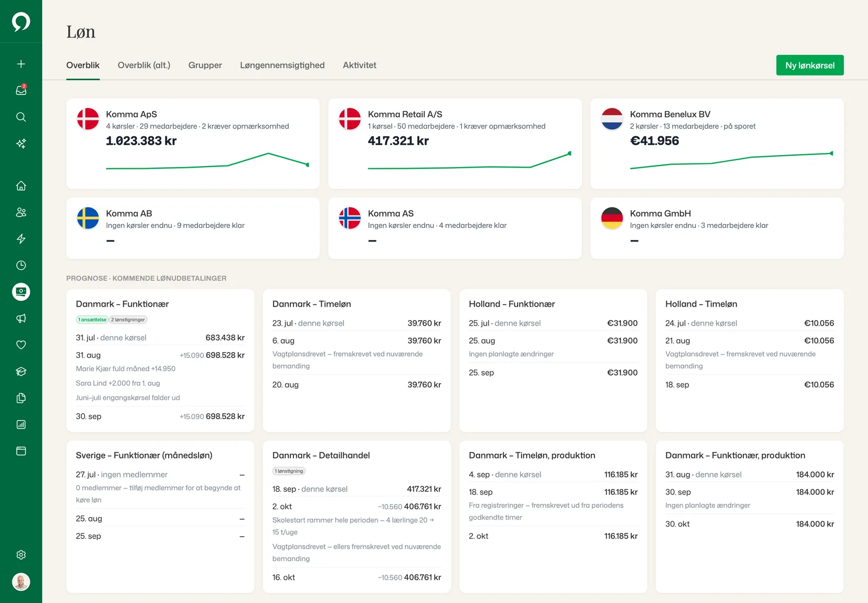Open the people icon in sidebar
Viewport: 868px width, 603px height.
21,212
